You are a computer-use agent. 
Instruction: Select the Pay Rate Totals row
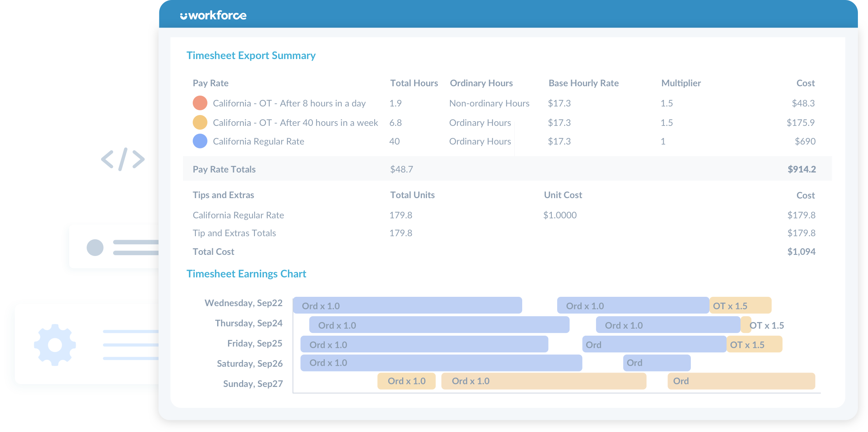(x=224, y=169)
